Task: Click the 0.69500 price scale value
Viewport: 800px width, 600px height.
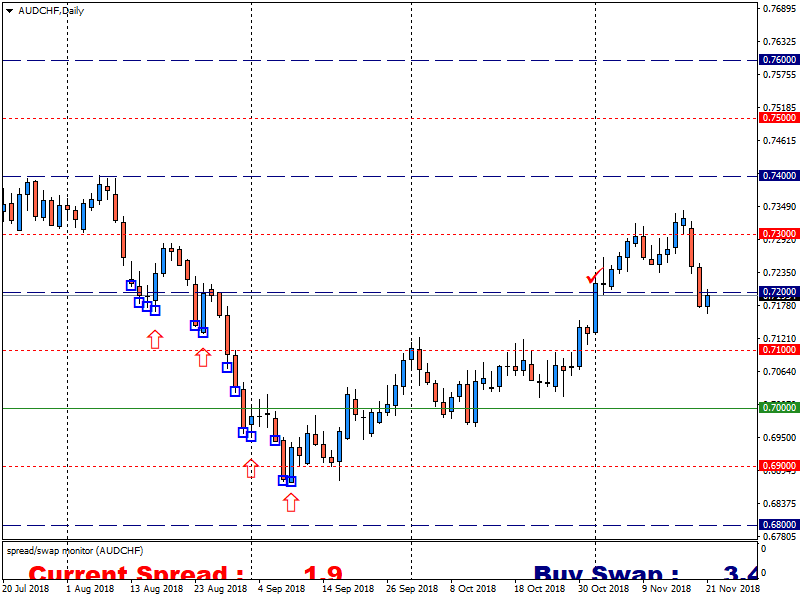Action: tap(780, 438)
